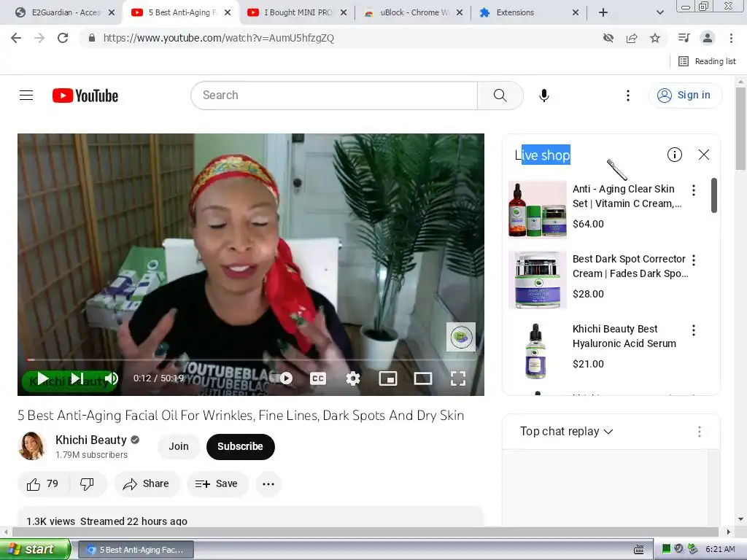
Task: Open the media control playlist icon
Action: (684, 38)
